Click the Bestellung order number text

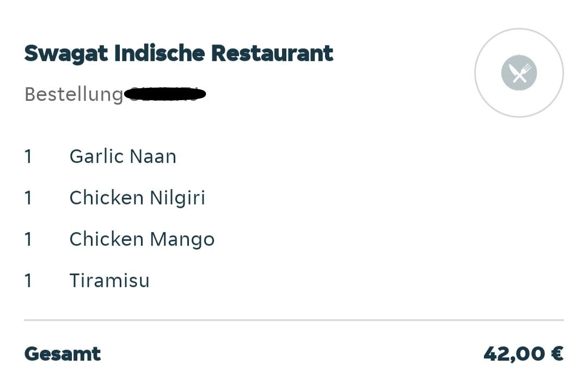tap(115, 94)
